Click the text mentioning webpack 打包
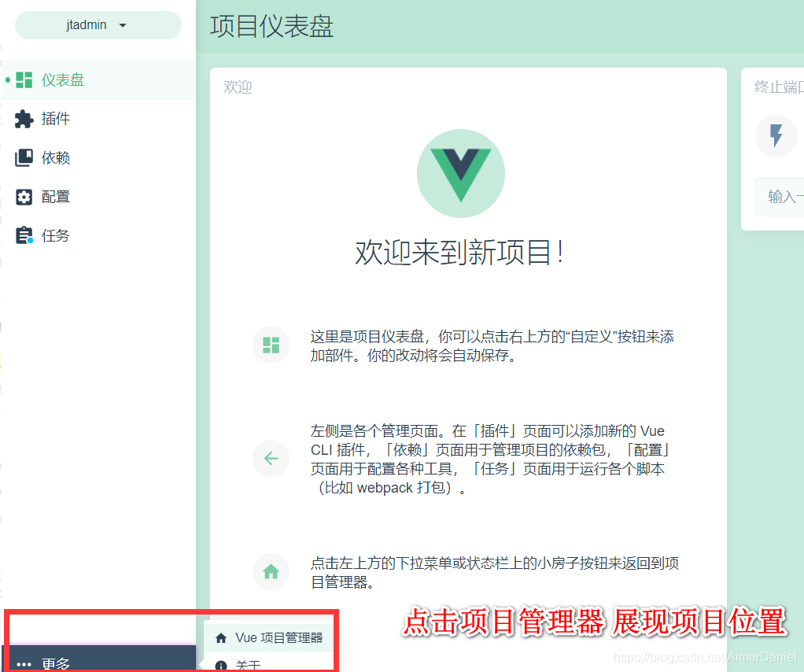Image resolution: width=804 pixels, height=672 pixels. pos(489,459)
